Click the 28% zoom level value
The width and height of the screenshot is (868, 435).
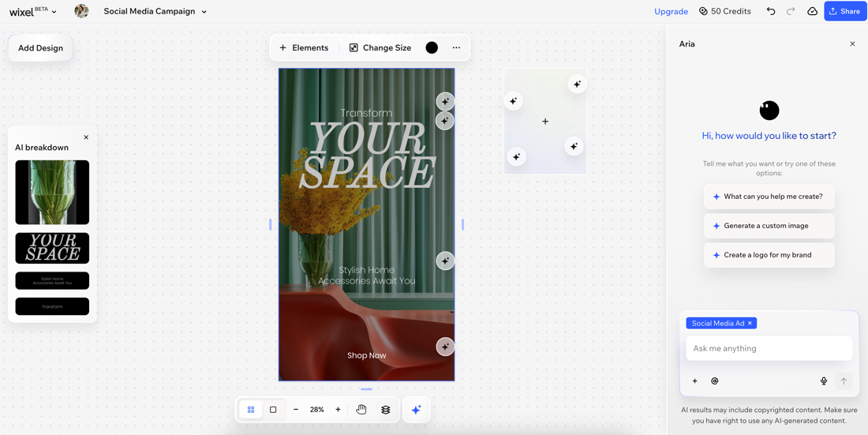(x=317, y=410)
